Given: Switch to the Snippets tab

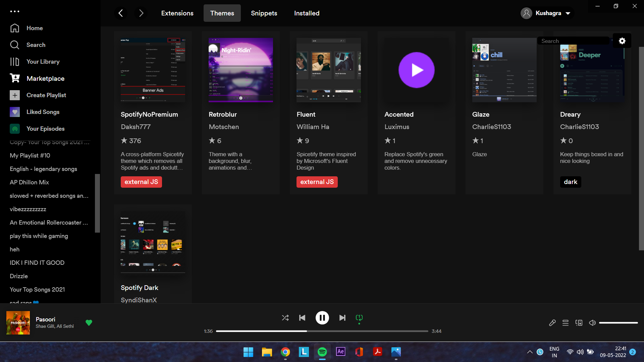Looking at the screenshot, I should [x=264, y=13].
